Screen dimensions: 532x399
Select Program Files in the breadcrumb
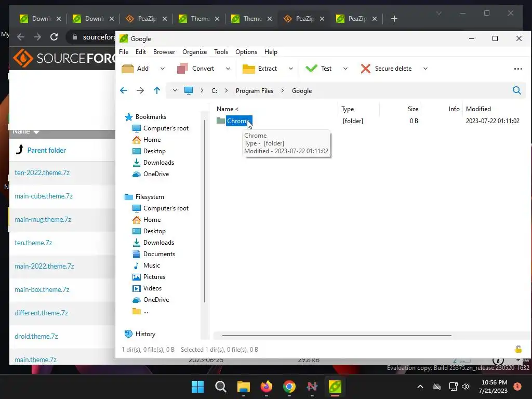coord(255,91)
